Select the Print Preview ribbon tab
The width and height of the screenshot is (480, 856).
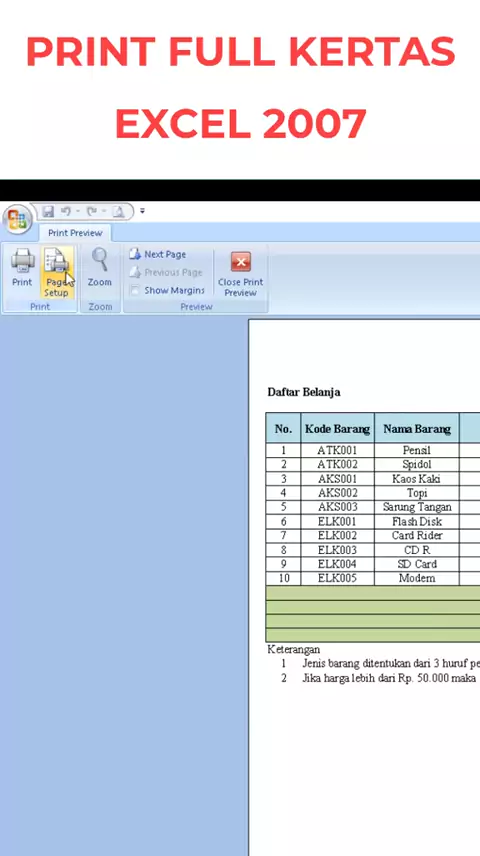click(75, 233)
